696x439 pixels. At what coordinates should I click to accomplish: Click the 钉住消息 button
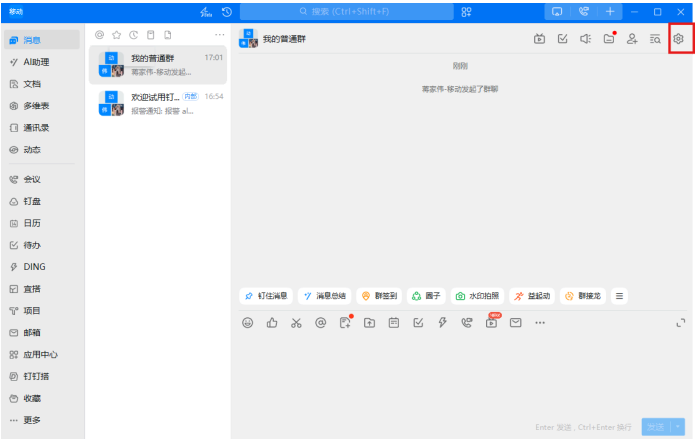coord(266,296)
